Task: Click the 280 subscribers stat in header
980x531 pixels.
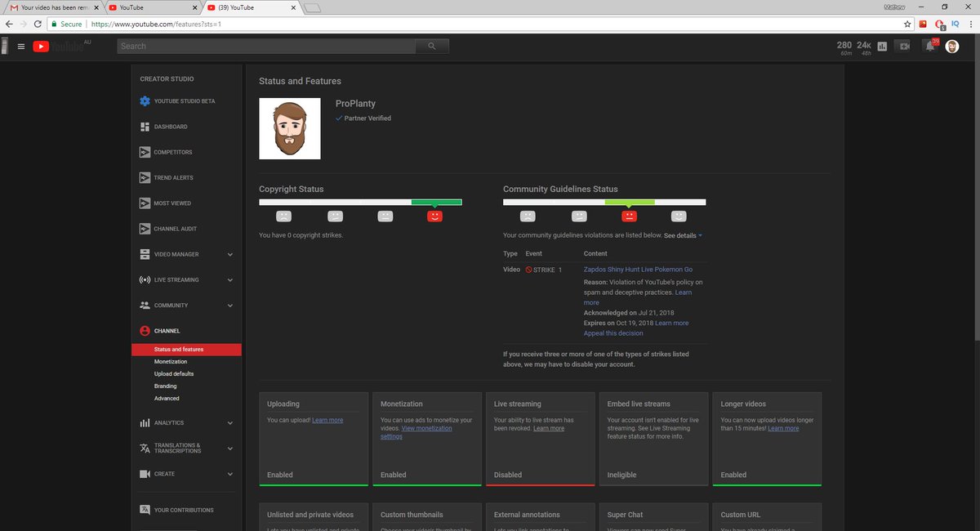Action: [x=844, y=47]
